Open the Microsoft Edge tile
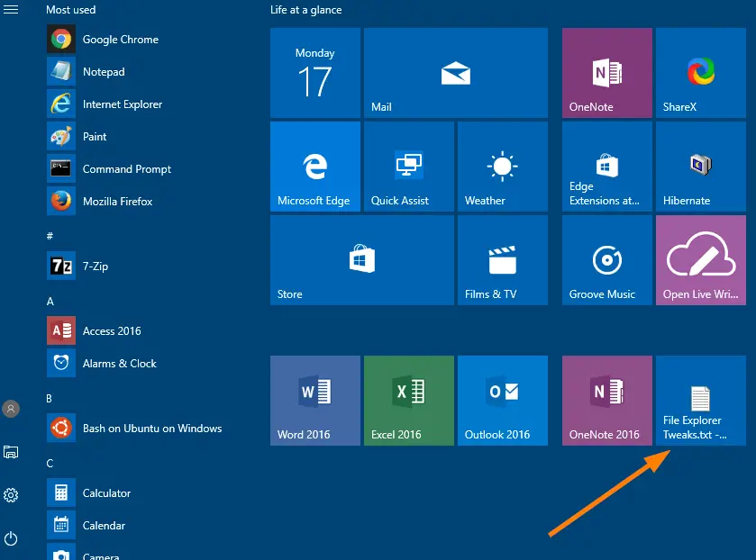Screen dimensions: 756x560 tap(314, 167)
